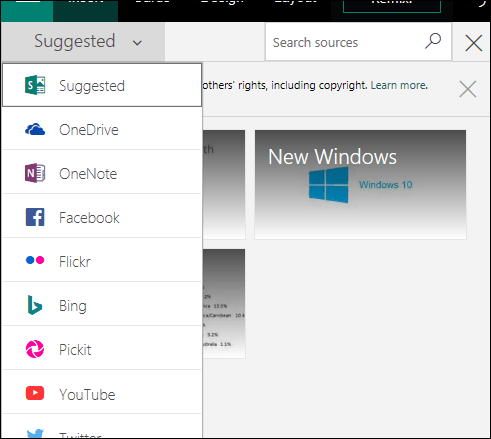Click the Flickr dots icon
The height and width of the screenshot is (439, 491).
pos(35,260)
